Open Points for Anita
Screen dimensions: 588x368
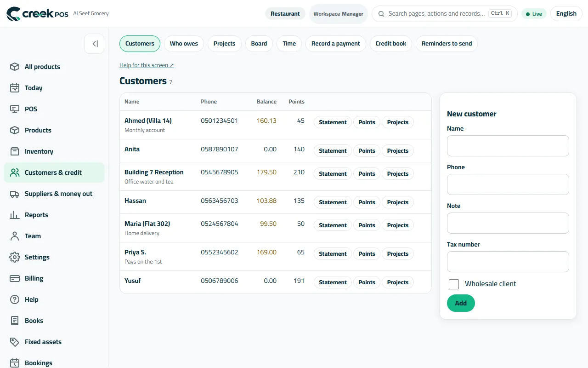(x=367, y=151)
